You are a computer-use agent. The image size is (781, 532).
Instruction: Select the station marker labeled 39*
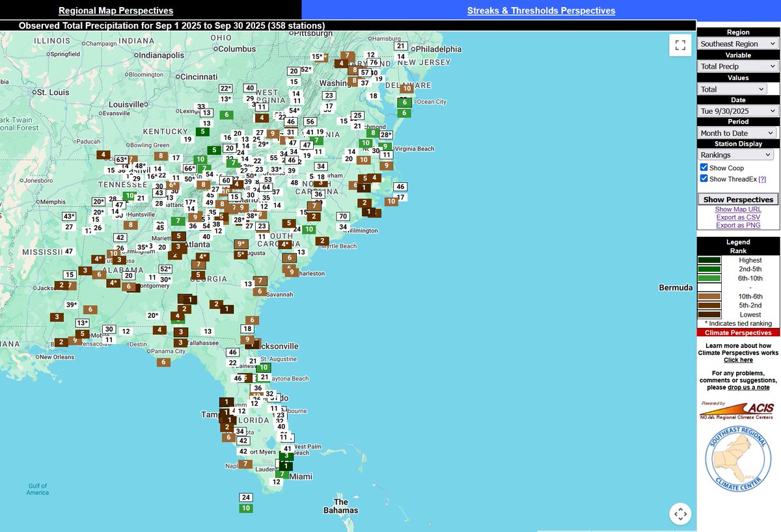[72, 305]
